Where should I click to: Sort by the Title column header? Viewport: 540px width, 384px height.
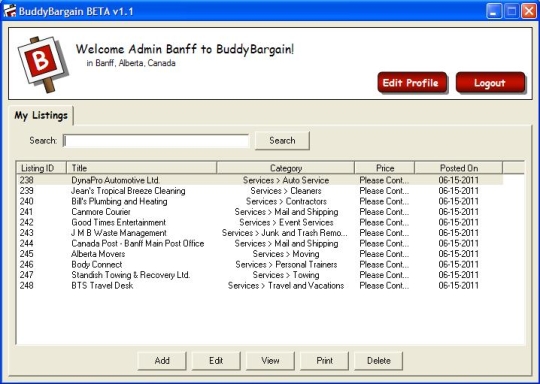pos(141,168)
